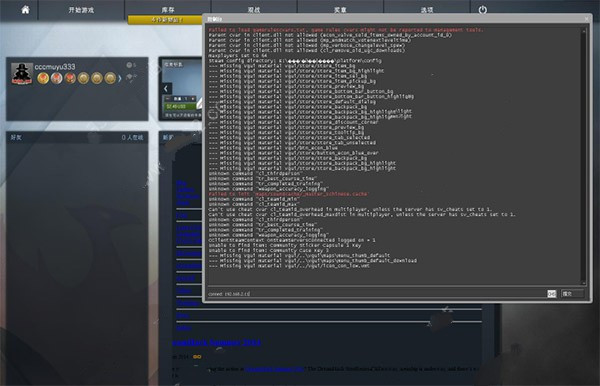Click the 'cl_teamid_overhead in multiplayer' cheat line
Screen dimensions: 600x386
pos(350,209)
